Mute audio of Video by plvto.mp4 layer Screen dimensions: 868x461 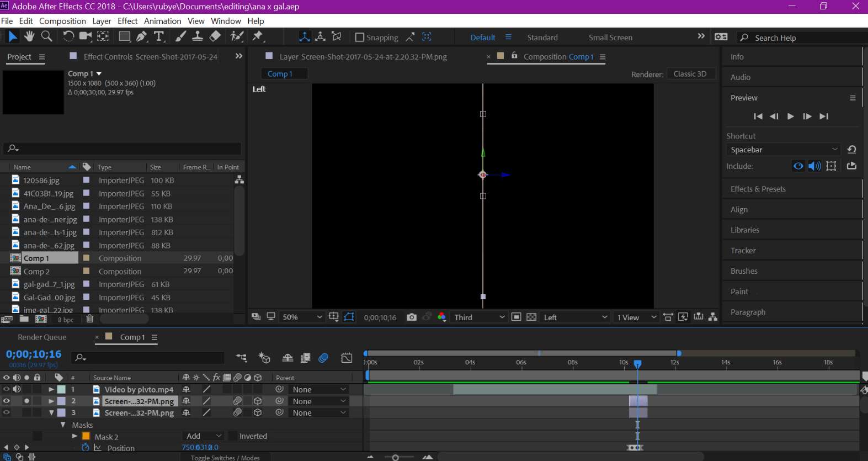tap(17, 389)
